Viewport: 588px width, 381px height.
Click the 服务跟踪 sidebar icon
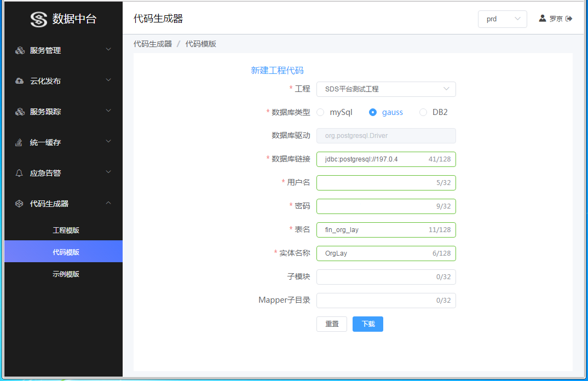(x=20, y=112)
